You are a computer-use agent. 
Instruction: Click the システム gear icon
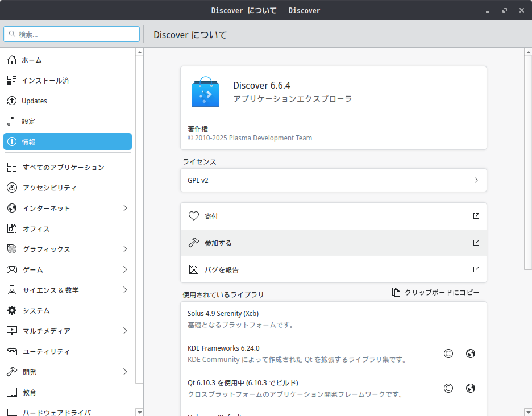click(x=12, y=310)
